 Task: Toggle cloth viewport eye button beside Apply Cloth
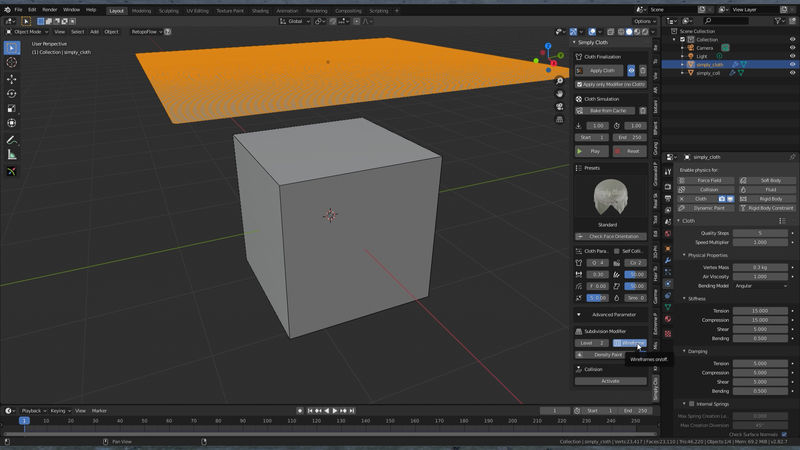pos(631,70)
